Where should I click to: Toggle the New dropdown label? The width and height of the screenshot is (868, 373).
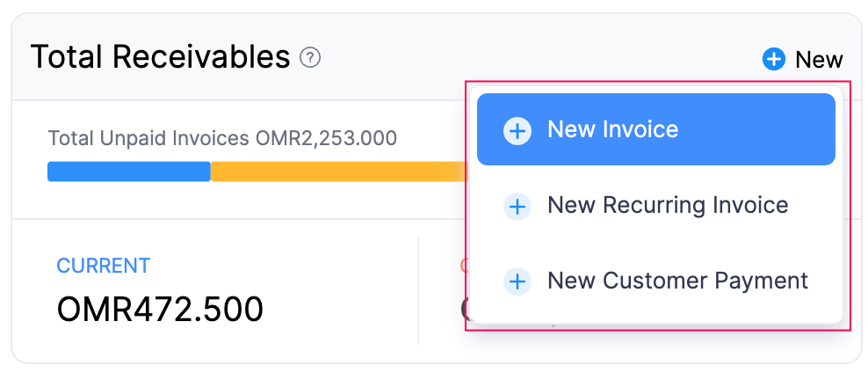click(819, 60)
